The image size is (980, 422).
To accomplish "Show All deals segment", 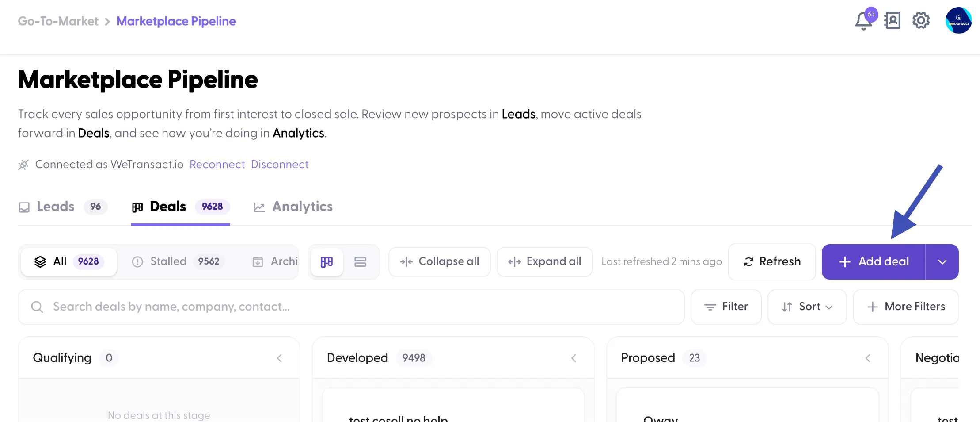I will (x=69, y=262).
